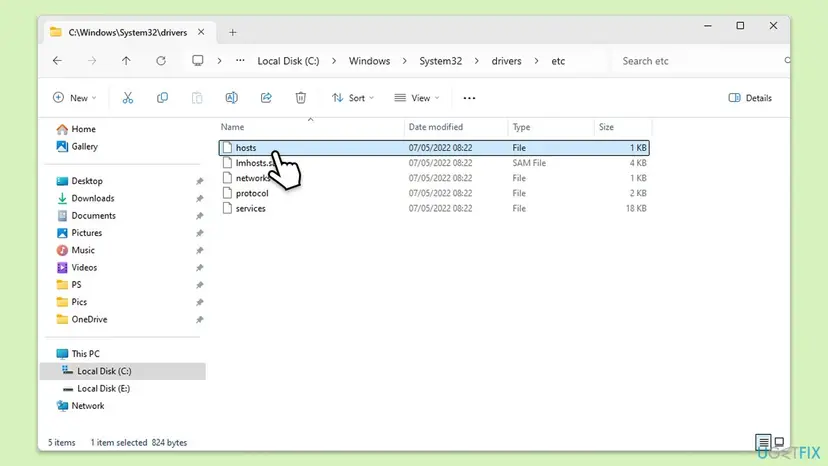Sort by the Name column header
Image resolution: width=828 pixels, height=466 pixels.
click(x=310, y=127)
